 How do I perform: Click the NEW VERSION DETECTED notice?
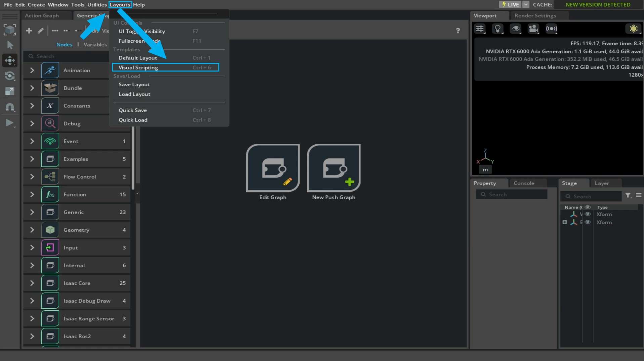[x=598, y=5]
